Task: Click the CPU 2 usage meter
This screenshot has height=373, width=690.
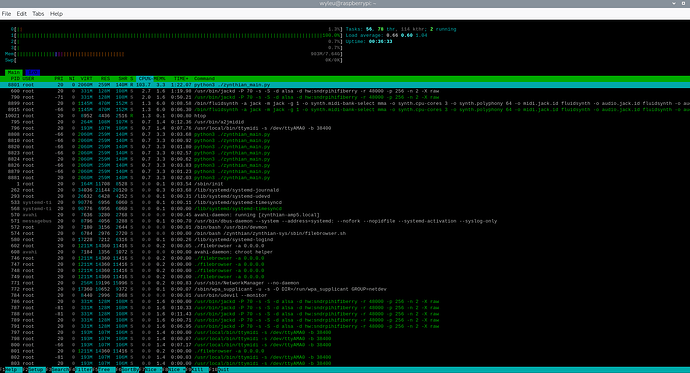Action: [x=176, y=41]
